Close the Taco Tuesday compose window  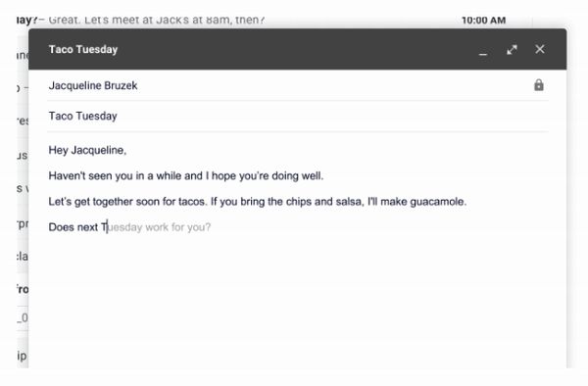click(540, 49)
